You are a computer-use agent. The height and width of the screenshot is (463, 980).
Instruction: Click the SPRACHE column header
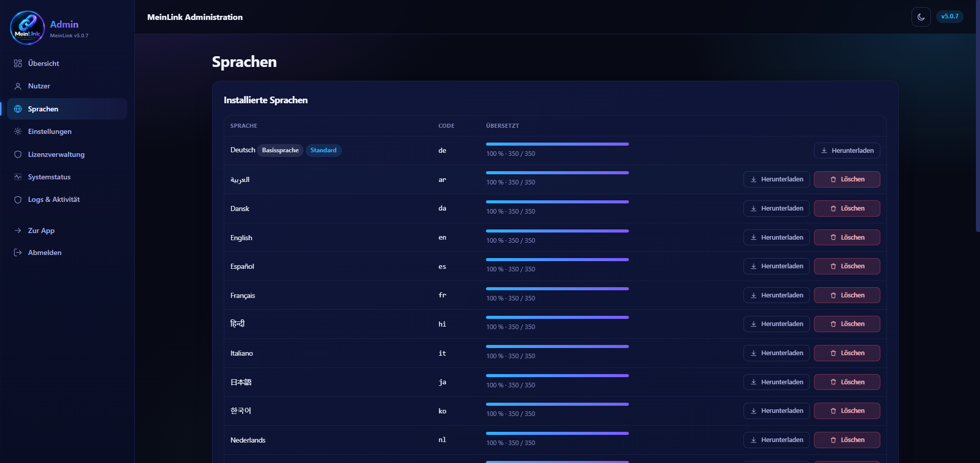click(x=244, y=126)
